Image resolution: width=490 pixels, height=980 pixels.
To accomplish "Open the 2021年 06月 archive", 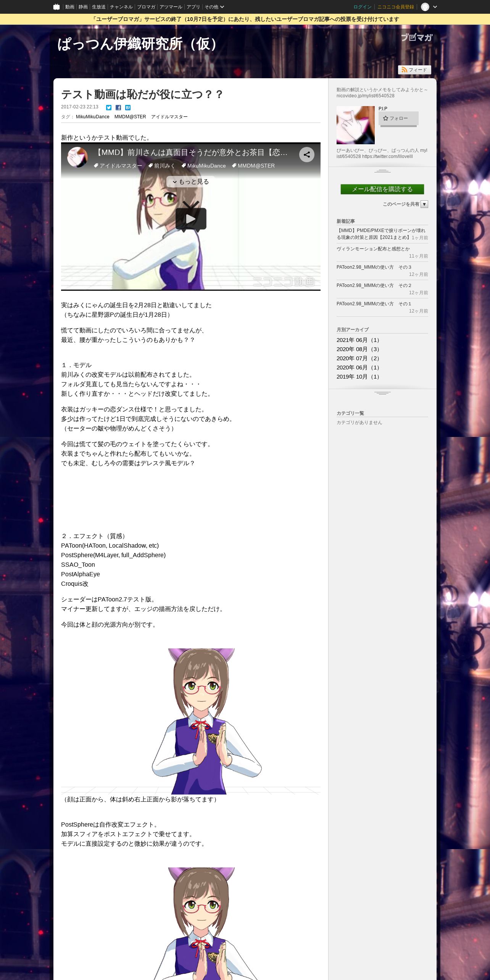I will (x=359, y=340).
